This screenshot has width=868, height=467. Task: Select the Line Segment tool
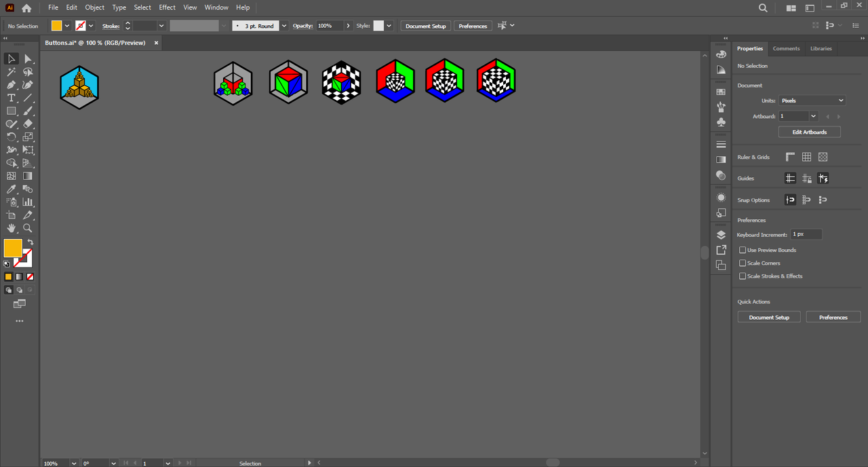28,98
